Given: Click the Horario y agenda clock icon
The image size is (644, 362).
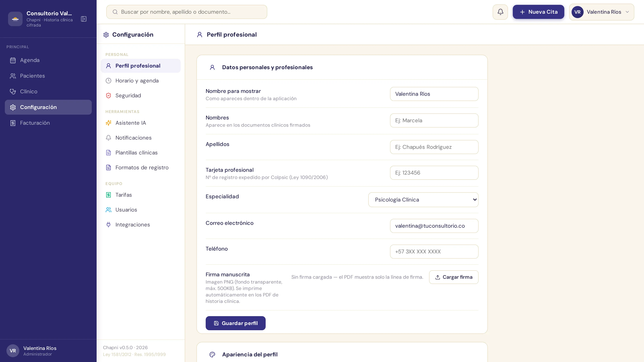Looking at the screenshot, I should tap(108, 81).
